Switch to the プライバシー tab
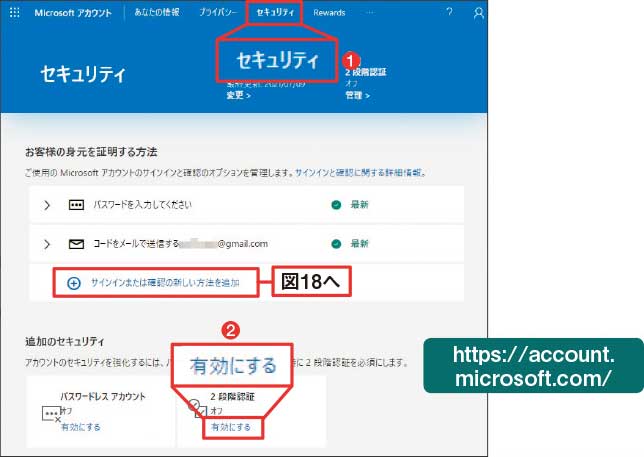Screen dimensions: 644x457 click(218, 12)
